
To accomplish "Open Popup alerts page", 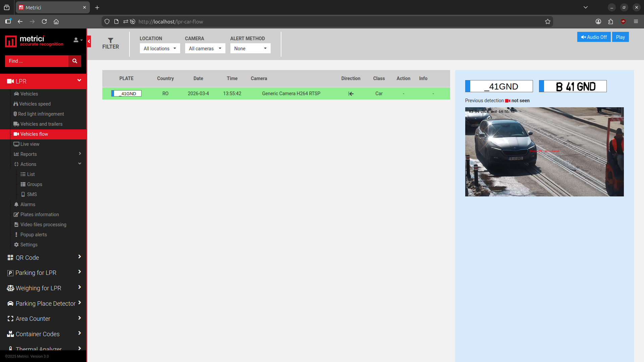I will point(34,235).
